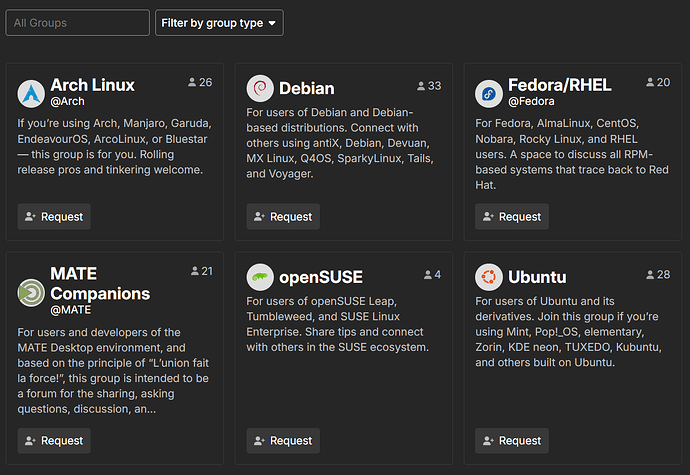
Task: Click member count icon on Arch Linux card
Action: tap(192, 82)
